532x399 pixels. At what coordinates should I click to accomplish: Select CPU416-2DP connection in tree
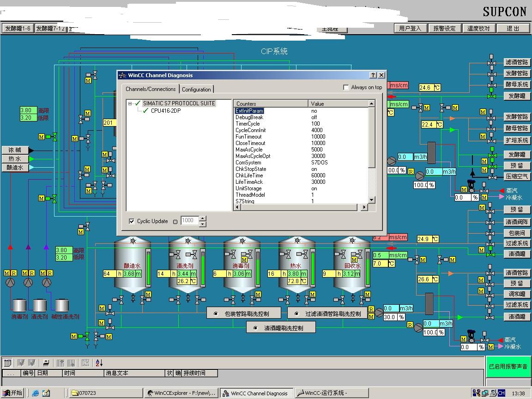(x=166, y=111)
